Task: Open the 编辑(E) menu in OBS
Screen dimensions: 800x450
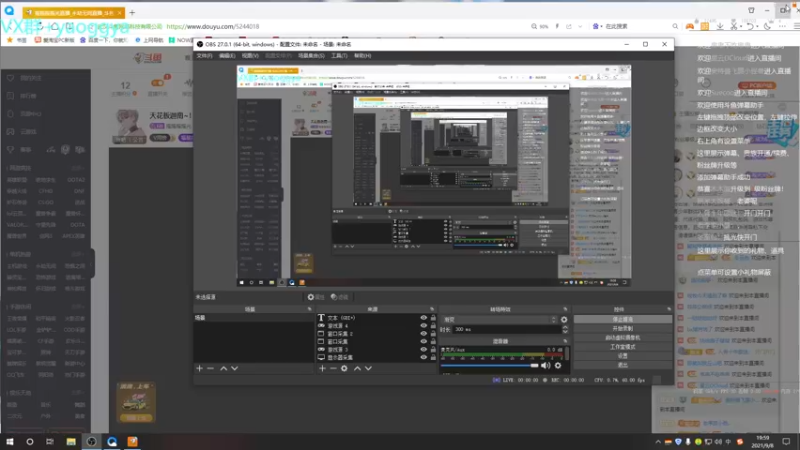Action: pos(227,56)
